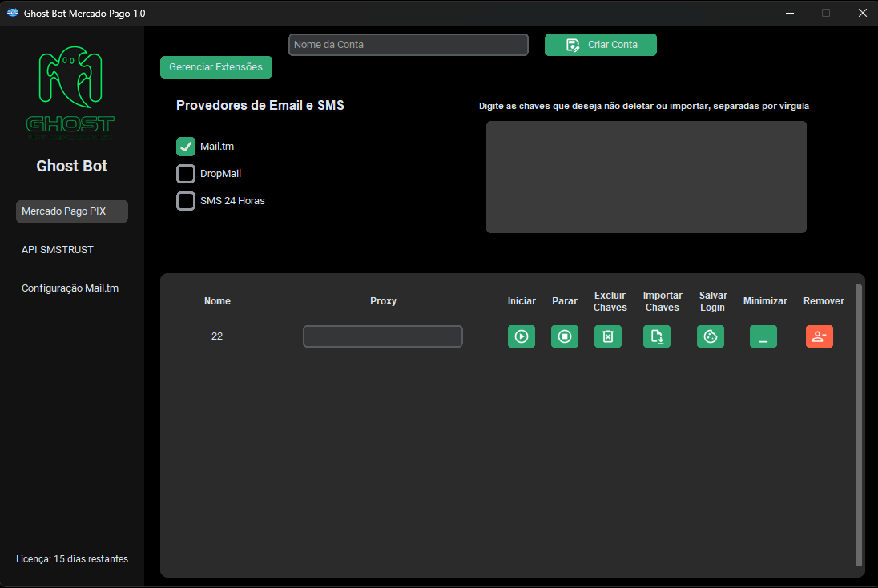Open Configuração Mail.tm settings
This screenshot has width=878, height=588.
[x=70, y=288]
